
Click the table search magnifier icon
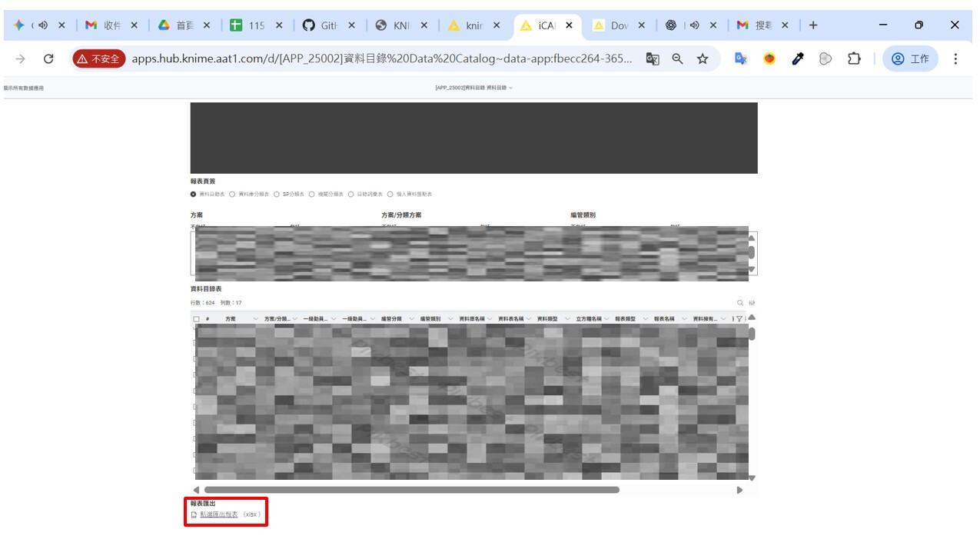click(740, 303)
